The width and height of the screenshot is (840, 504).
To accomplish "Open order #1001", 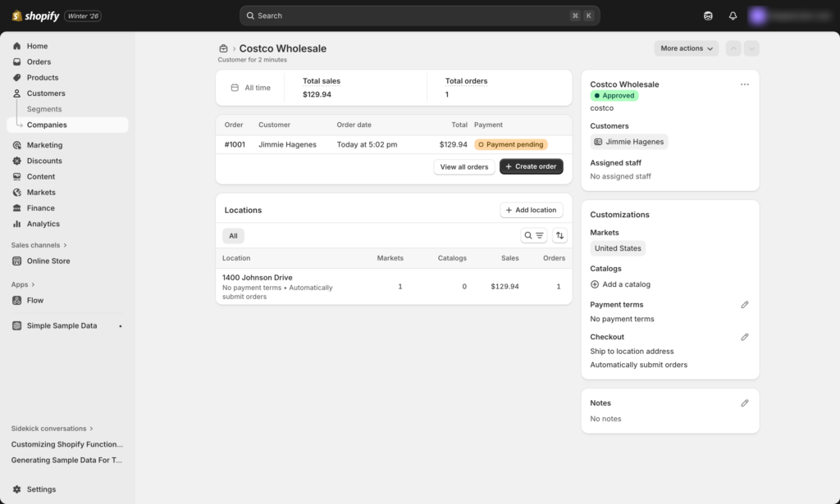I will (235, 144).
